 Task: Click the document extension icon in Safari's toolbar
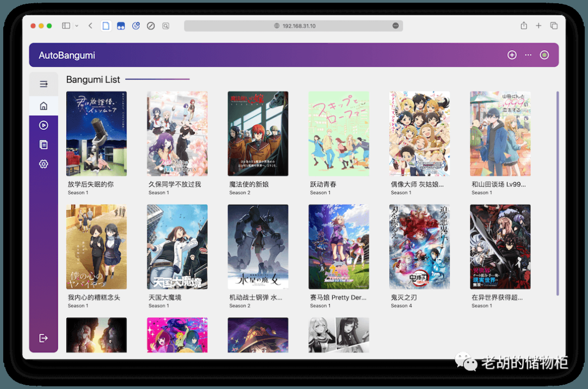[x=106, y=26]
